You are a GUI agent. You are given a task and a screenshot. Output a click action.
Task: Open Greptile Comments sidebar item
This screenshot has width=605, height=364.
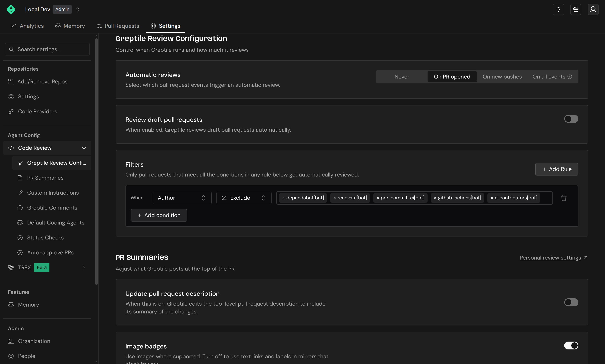click(x=52, y=208)
